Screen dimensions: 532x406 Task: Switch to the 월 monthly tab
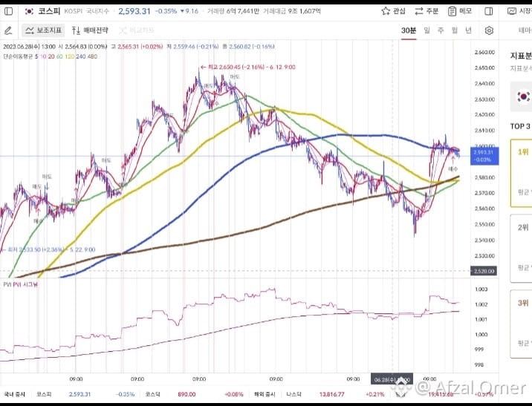(455, 30)
